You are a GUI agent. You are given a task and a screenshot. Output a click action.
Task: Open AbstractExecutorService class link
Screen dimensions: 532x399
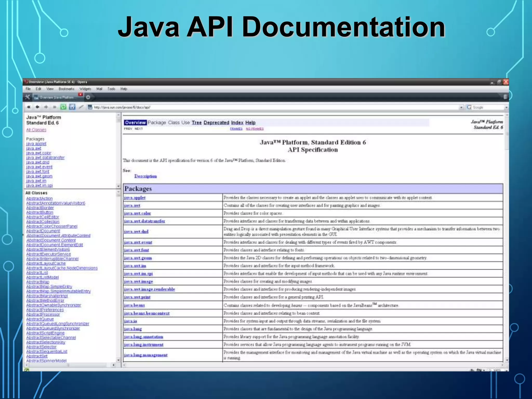(x=48, y=254)
